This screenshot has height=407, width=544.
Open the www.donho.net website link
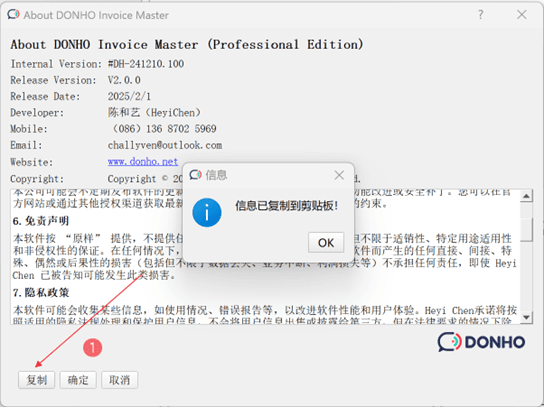(143, 162)
